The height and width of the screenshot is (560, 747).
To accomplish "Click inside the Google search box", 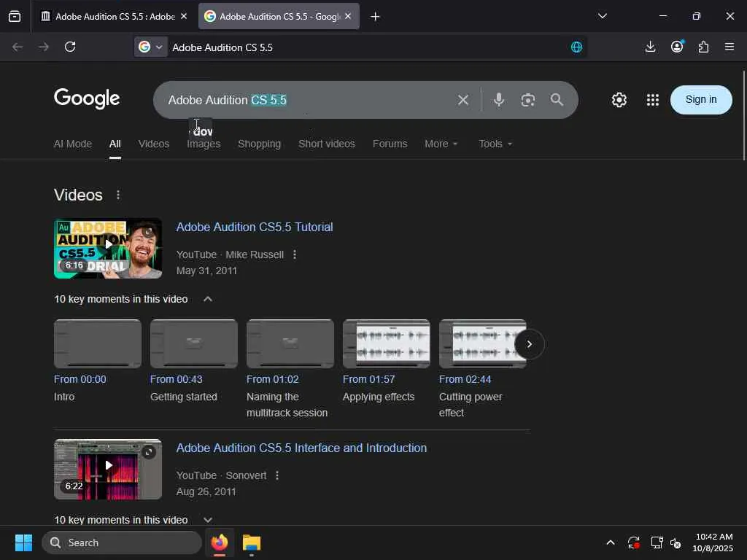I will (x=305, y=100).
